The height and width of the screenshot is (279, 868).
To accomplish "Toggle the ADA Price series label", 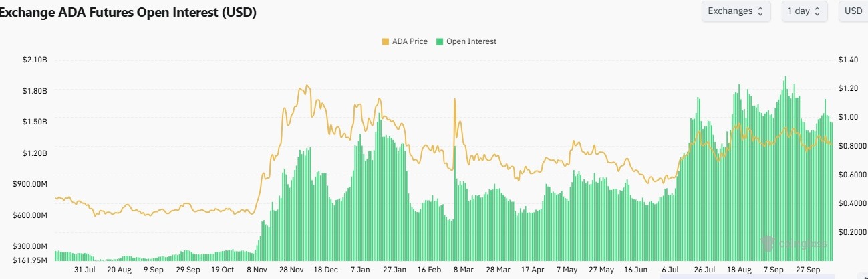I will [408, 41].
